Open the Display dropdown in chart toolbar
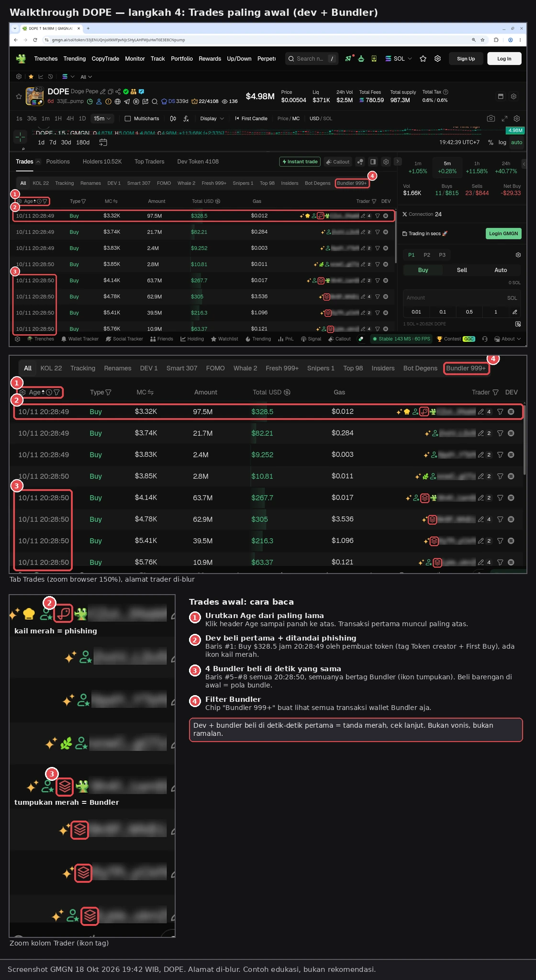 (x=212, y=118)
